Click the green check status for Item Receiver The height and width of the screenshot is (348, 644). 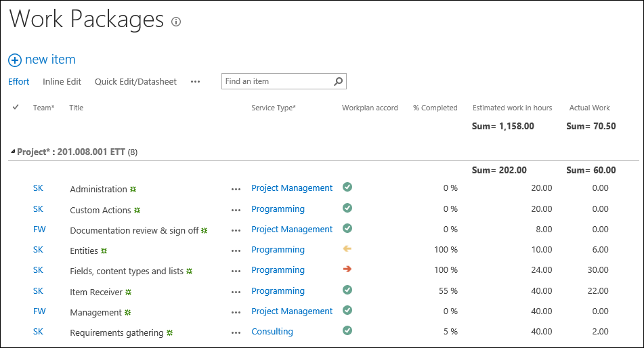[x=347, y=290]
